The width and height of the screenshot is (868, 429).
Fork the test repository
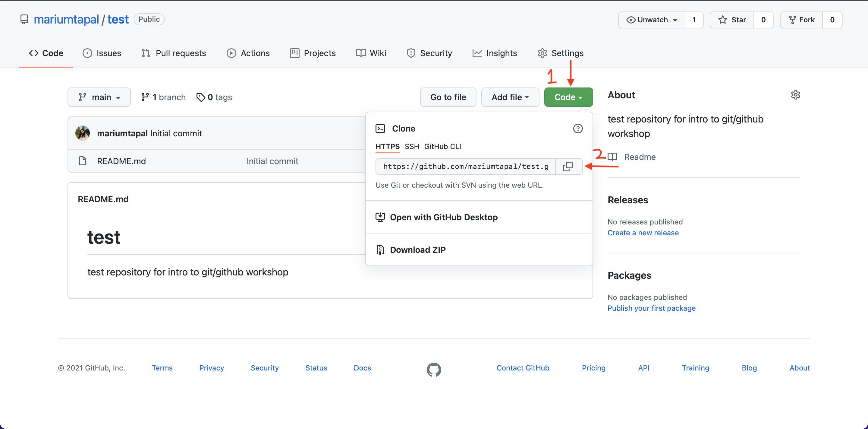pos(802,20)
